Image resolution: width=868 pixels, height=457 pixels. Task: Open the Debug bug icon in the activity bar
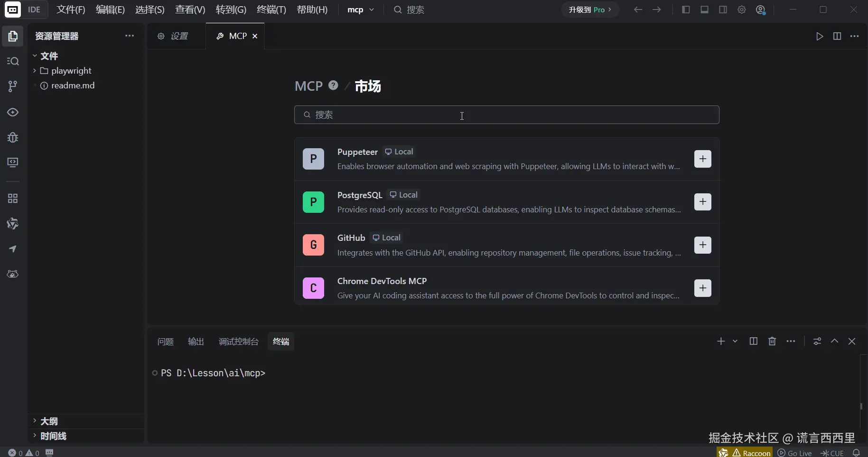(x=13, y=137)
